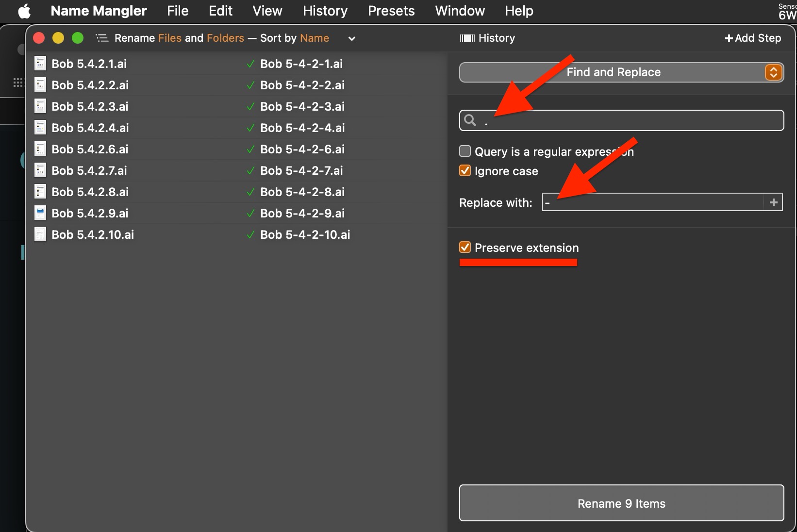Click the new name Bob 5-4-2-3.ai

(x=302, y=106)
